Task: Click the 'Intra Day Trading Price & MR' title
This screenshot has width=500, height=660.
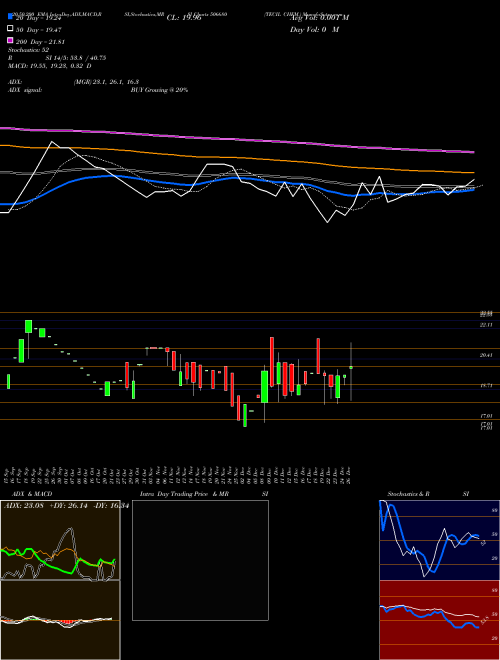Action: [184, 494]
